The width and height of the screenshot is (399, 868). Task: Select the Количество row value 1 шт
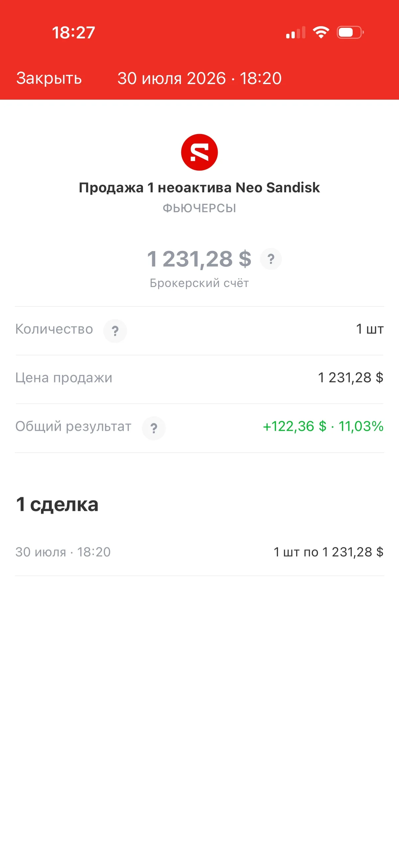point(370,329)
